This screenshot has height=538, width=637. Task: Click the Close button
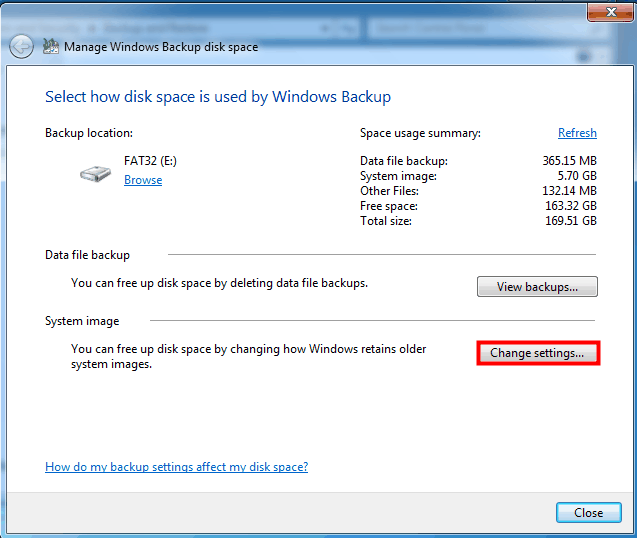[589, 513]
